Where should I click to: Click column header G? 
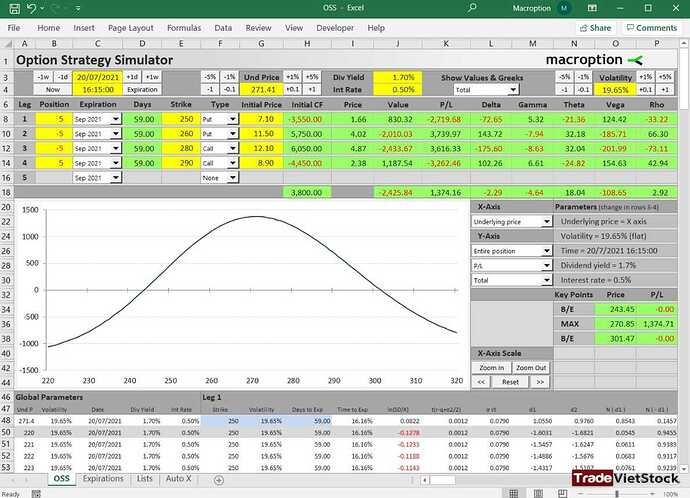(x=261, y=44)
